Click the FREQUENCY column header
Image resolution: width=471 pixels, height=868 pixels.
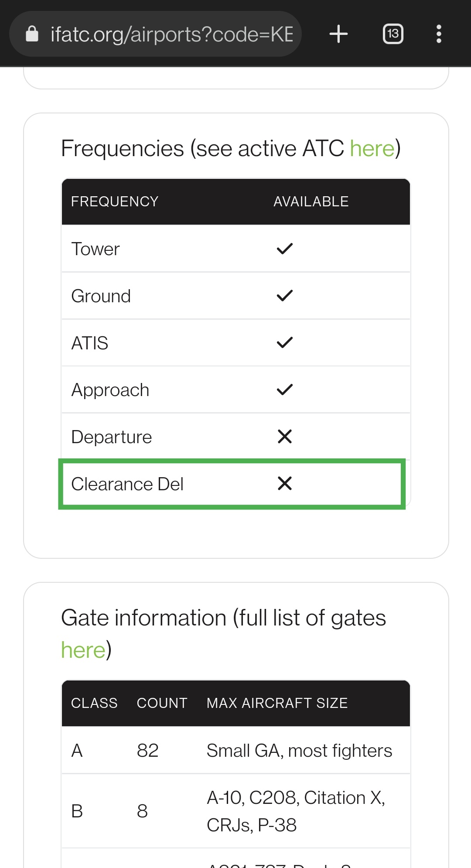[115, 202]
